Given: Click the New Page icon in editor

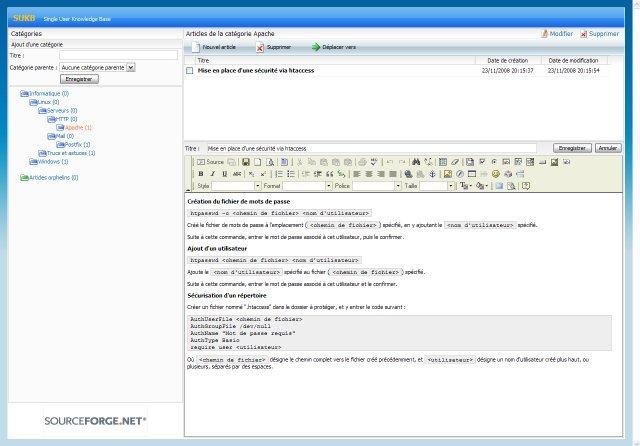Looking at the screenshot, I should click(258, 162).
